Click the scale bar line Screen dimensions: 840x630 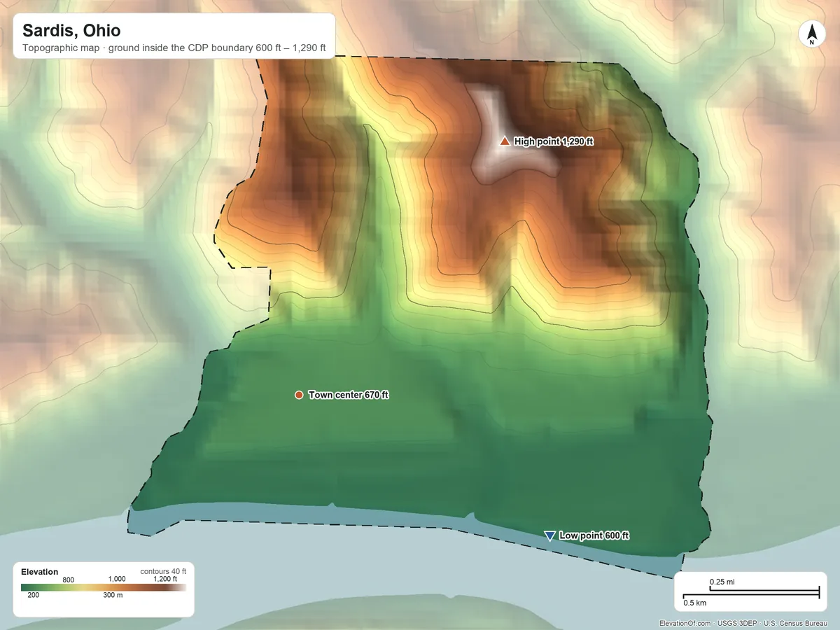click(x=751, y=592)
